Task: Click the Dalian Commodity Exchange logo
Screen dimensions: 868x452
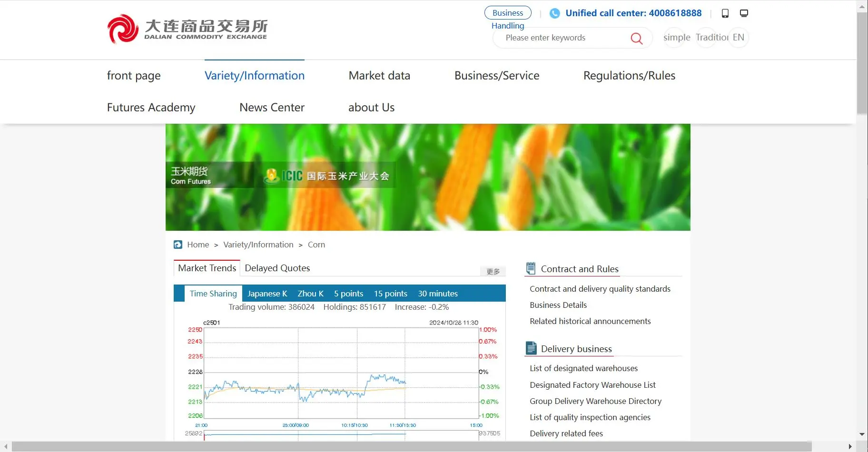Action: (187, 29)
